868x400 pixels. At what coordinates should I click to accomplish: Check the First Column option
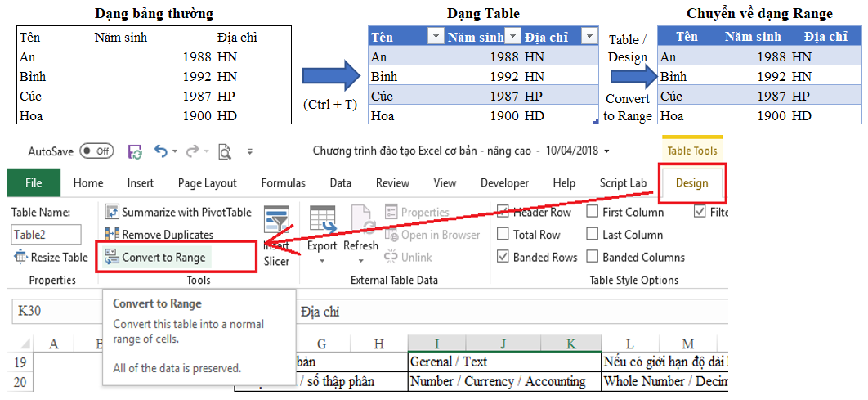click(x=593, y=213)
